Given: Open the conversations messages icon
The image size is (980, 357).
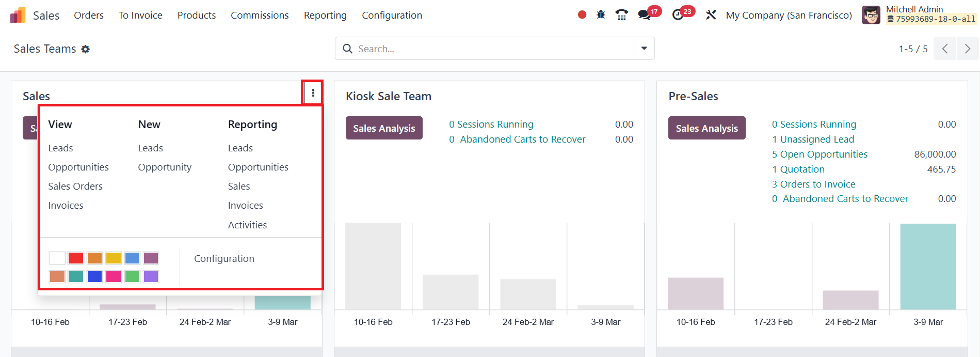Looking at the screenshot, I should pos(644,15).
